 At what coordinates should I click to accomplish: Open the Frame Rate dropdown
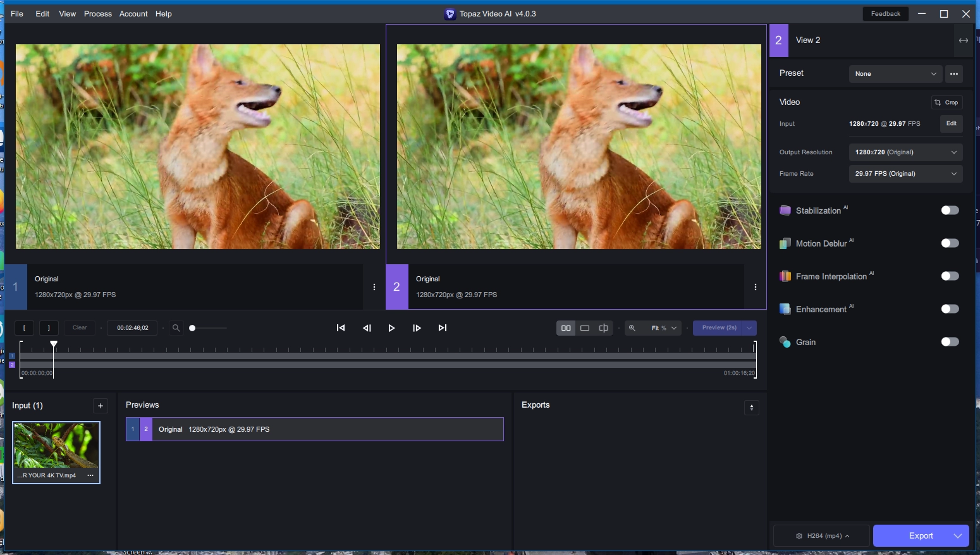pos(905,174)
